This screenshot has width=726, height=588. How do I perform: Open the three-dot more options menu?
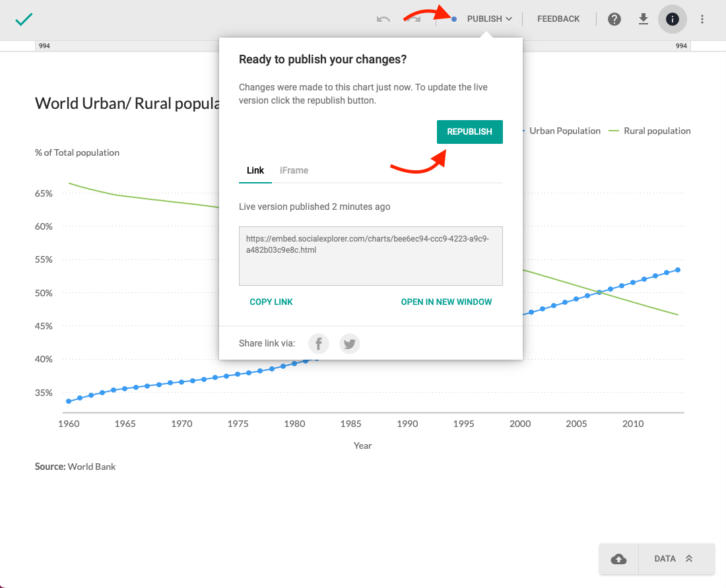coord(702,19)
